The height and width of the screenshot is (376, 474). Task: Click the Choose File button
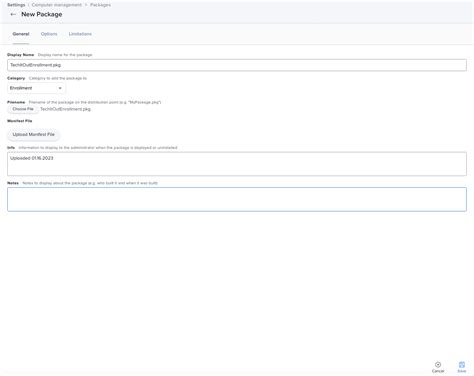click(23, 109)
